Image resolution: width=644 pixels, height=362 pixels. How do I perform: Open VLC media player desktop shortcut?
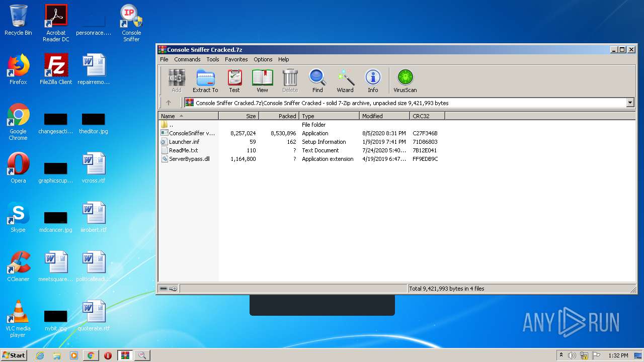tap(18, 319)
